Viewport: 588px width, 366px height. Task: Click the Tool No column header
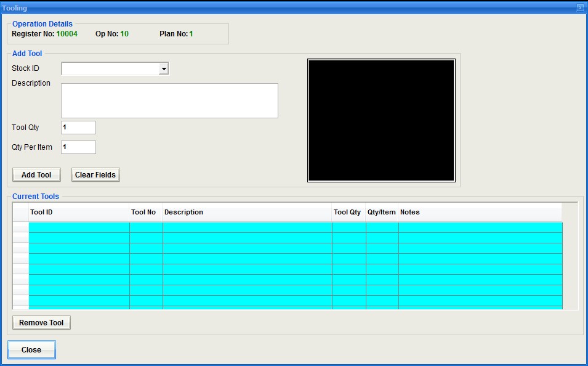click(x=146, y=213)
